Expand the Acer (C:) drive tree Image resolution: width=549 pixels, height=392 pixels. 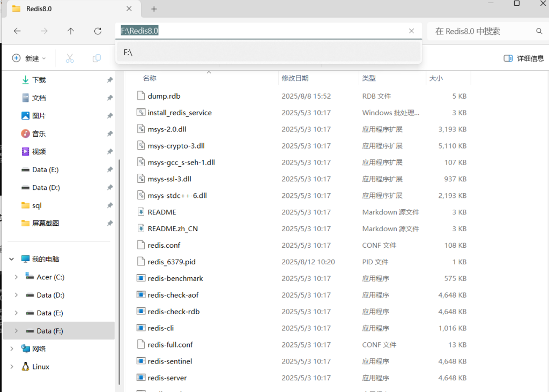tap(16, 277)
